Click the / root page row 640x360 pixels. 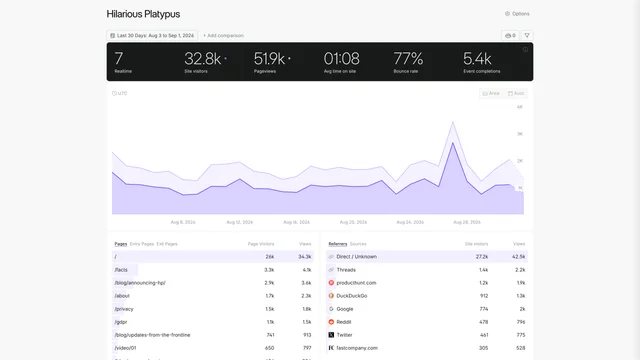tap(213, 257)
